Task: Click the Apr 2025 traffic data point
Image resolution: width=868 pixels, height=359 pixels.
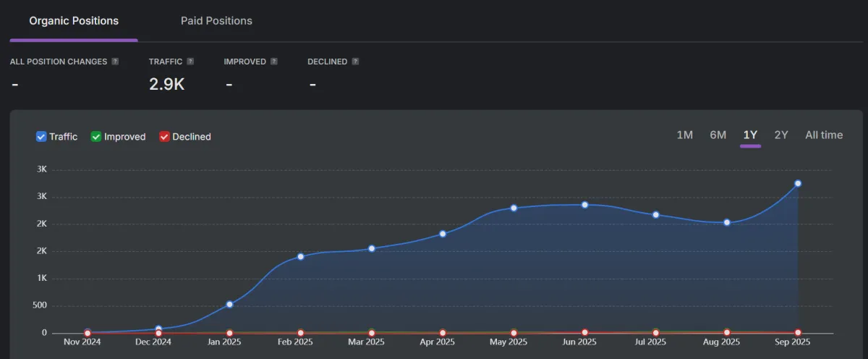Action: [443, 234]
